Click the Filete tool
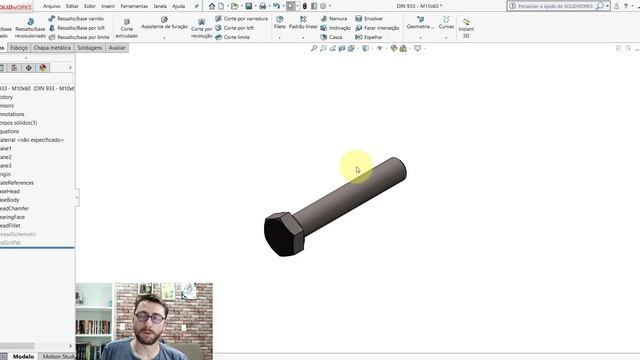Image resolution: width=640 pixels, height=360 pixels. 280,22
